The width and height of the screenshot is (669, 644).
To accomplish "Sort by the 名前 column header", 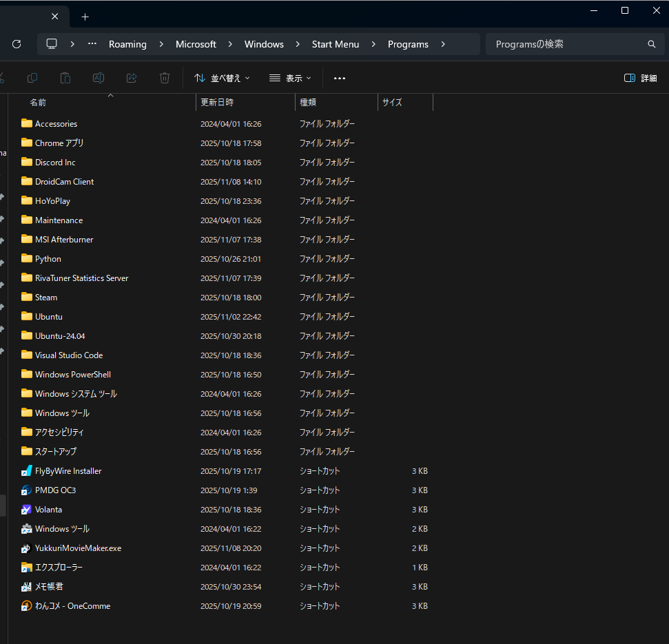I will pyautogui.click(x=38, y=102).
